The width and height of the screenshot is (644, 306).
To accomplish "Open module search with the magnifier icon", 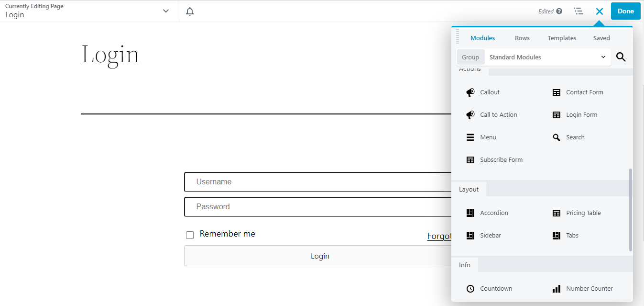I will 621,57.
